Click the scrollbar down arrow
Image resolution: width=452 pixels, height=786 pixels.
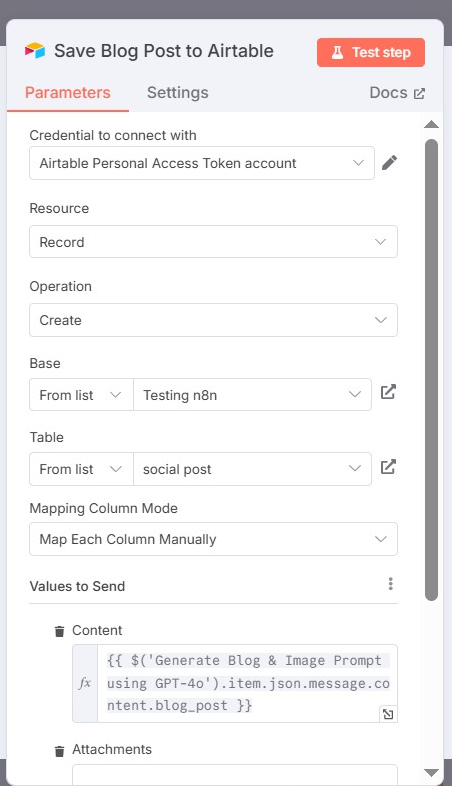431,772
